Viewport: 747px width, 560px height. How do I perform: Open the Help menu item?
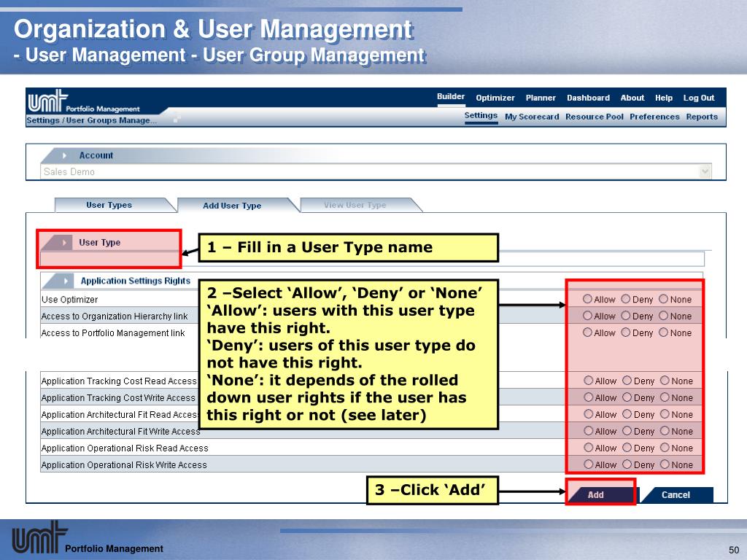coord(664,98)
